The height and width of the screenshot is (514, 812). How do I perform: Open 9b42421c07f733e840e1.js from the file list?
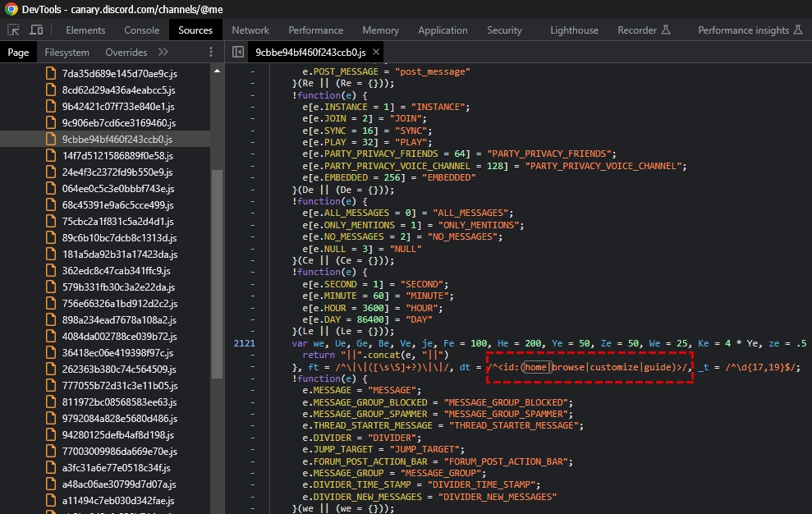click(x=118, y=106)
